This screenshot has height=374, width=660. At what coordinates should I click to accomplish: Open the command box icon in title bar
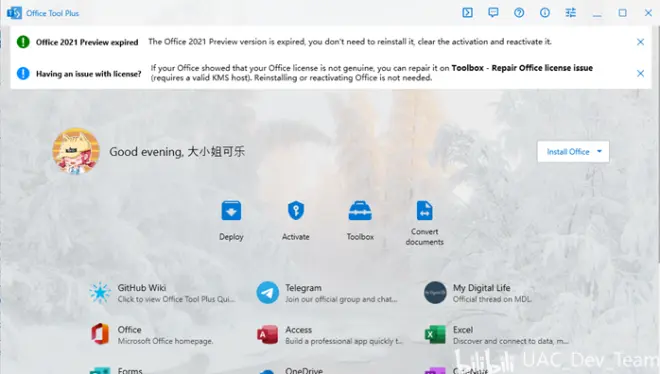tap(467, 13)
